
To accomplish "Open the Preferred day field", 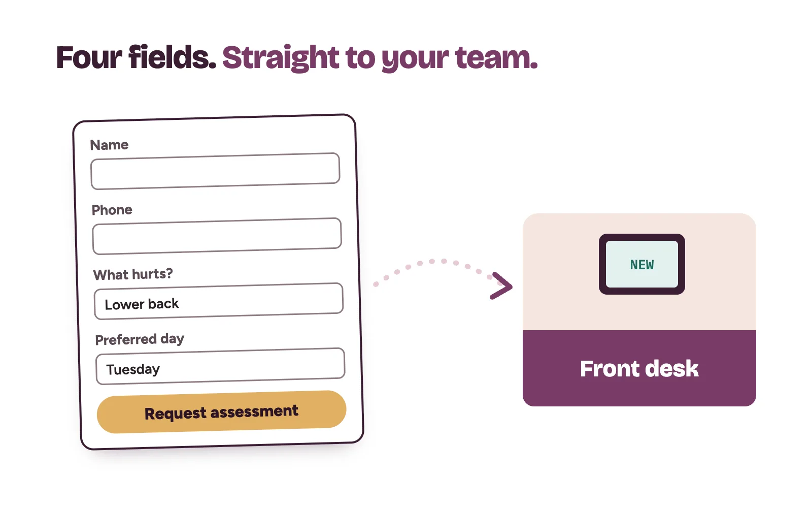I will point(220,366).
